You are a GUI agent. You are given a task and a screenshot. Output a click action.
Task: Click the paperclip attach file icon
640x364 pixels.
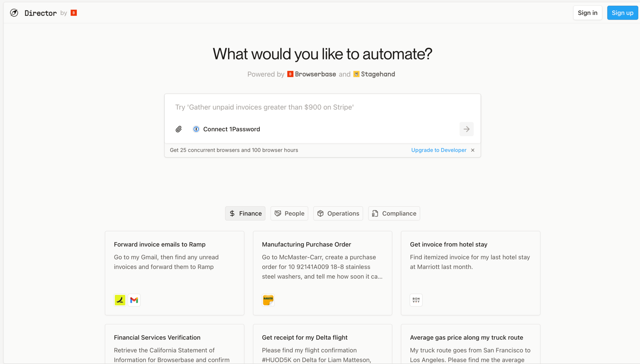click(x=179, y=129)
